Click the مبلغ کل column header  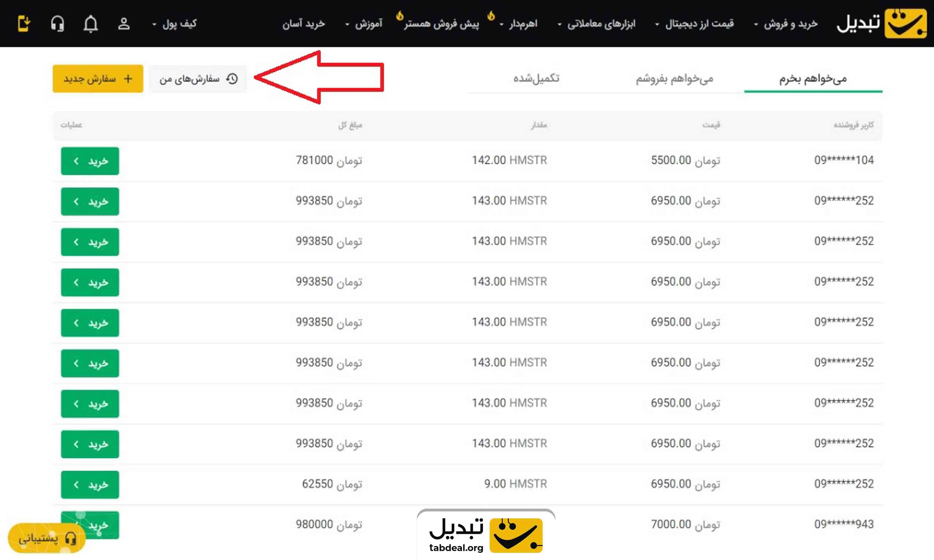tap(350, 125)
